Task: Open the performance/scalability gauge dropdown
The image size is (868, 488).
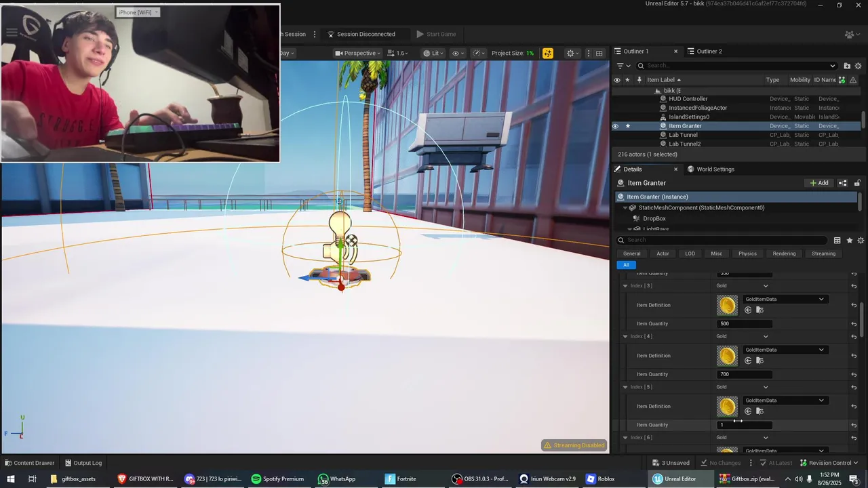Action: point(479,53)
